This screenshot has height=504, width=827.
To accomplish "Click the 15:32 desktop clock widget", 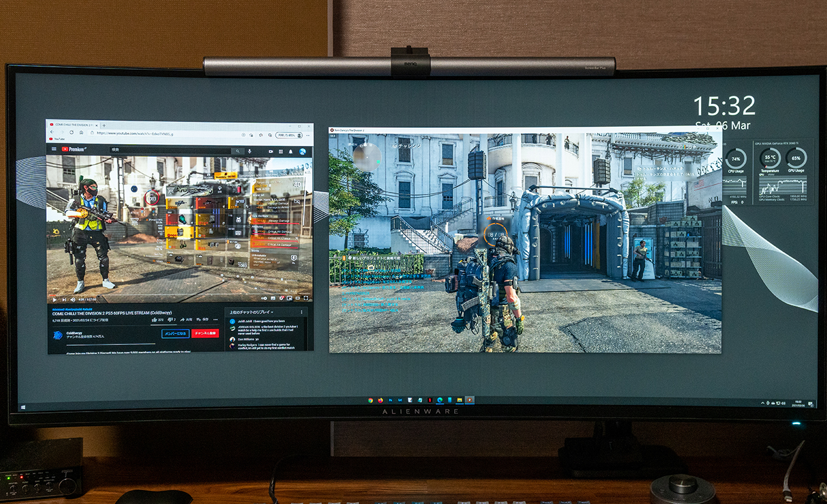I will click(x=724, y=106).
